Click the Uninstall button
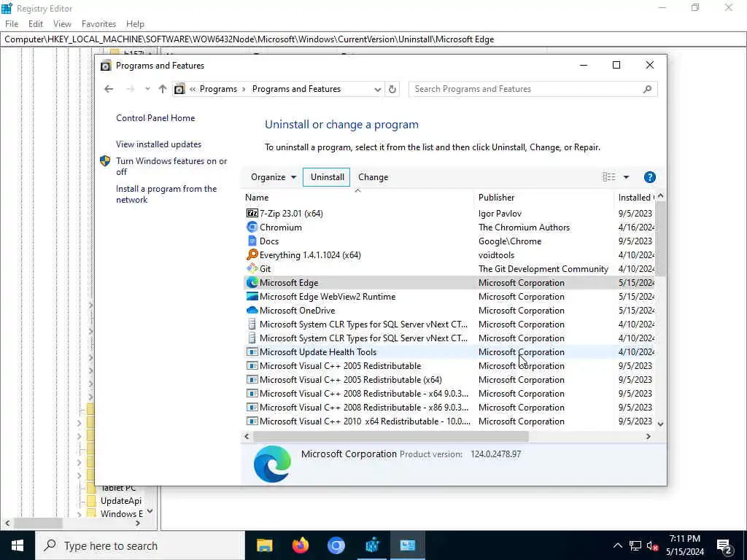 pos(327,177)
